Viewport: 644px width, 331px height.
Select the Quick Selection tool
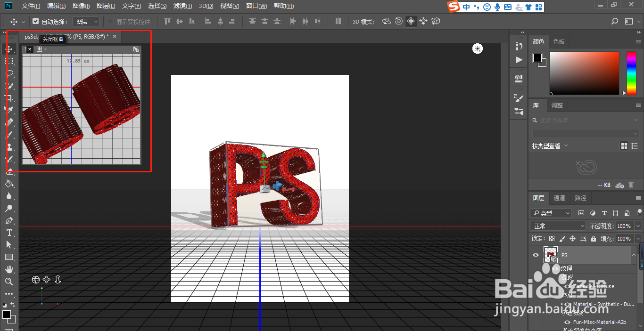click(x=9, y=86)
